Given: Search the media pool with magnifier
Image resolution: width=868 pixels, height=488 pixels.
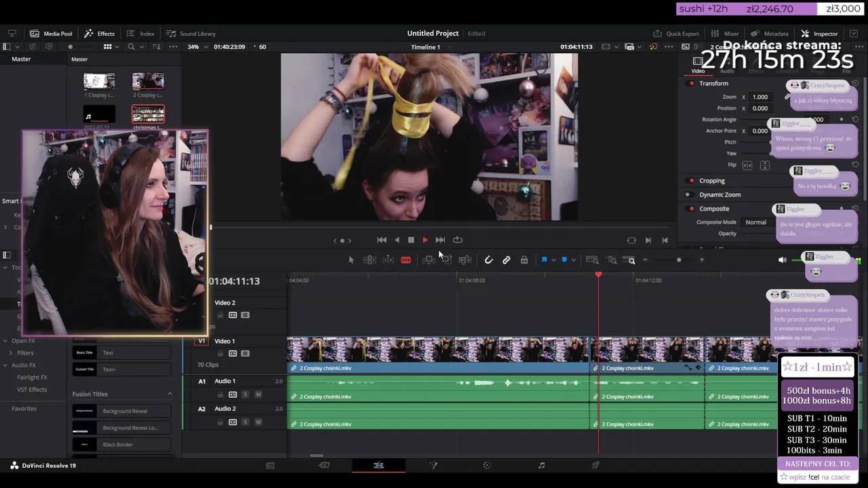Looking at the screenshot, I should tap(132, 47).
